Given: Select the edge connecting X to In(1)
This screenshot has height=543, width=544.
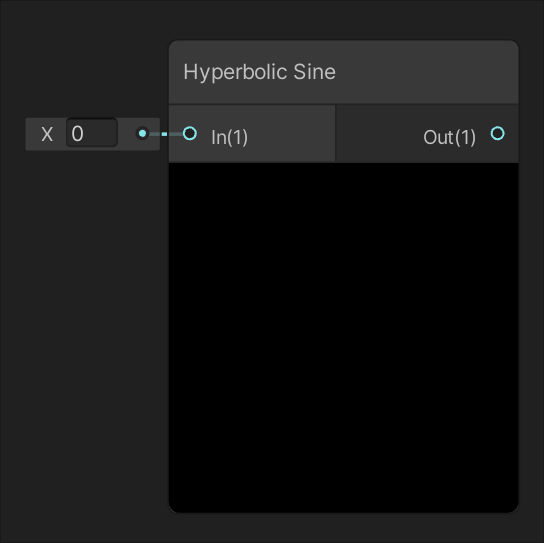Looking at the screenshot, I should [166, 134].
